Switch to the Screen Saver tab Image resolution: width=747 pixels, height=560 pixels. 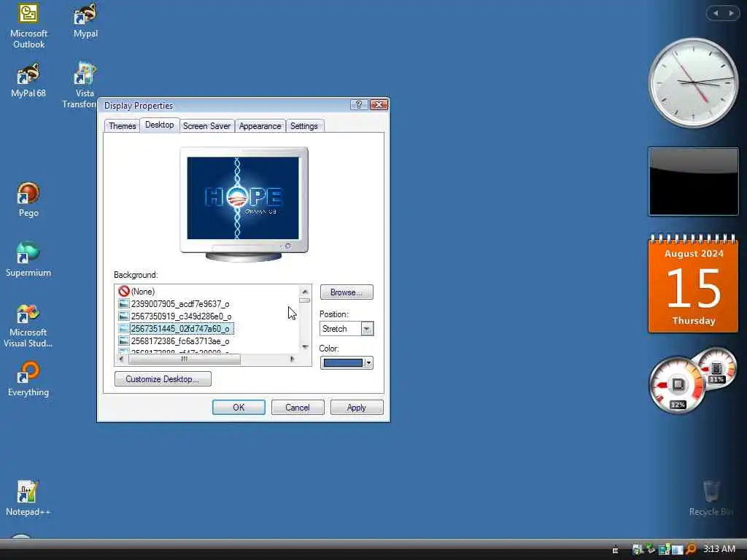coord(206,126)
